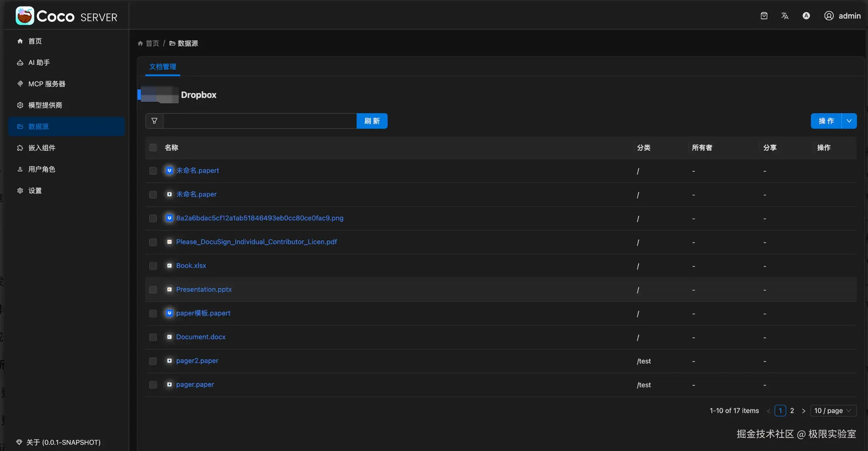
Task: Open the 10 / page size dropdown
Action: [833, 411]
